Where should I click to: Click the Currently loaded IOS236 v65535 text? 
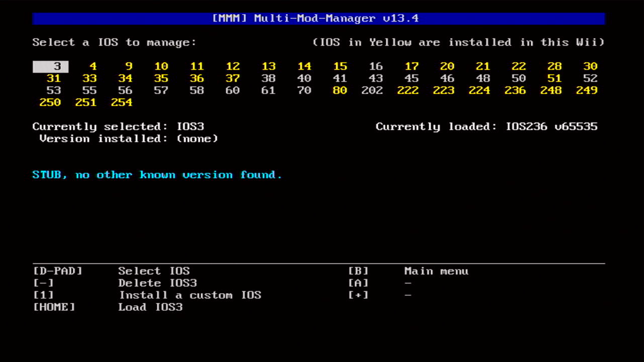(x=487, y=127)
